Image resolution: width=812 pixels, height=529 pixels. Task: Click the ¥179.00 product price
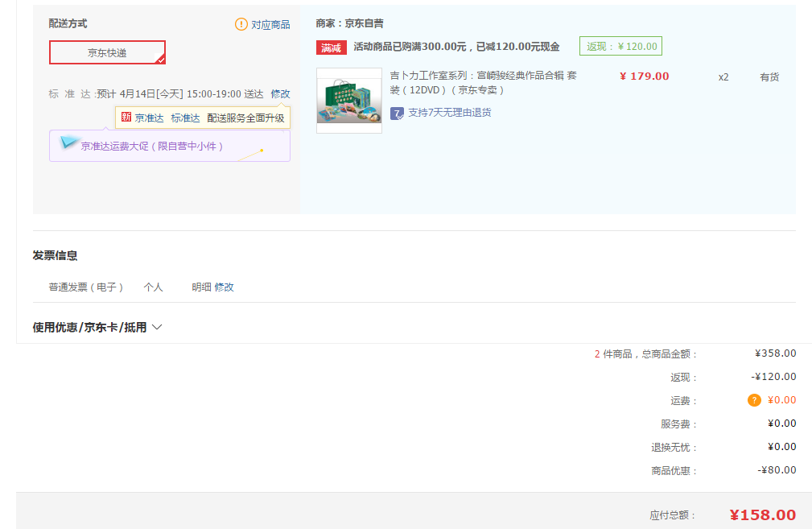pyautogui.click(x=645, y=76)
